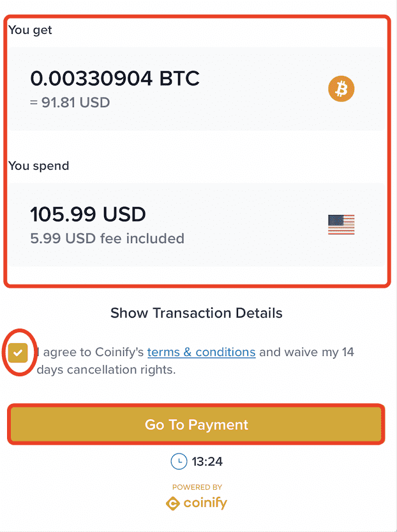The width and height of the screenshot is (397, 532).
Task: Click the blue clock timer icon
Action: point(179,461)
